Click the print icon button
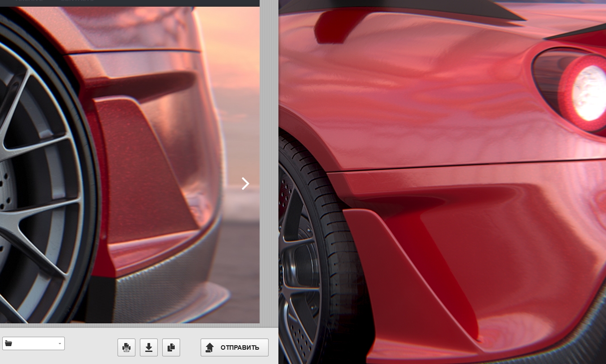606x364 pixels. [x=126, y=347]
